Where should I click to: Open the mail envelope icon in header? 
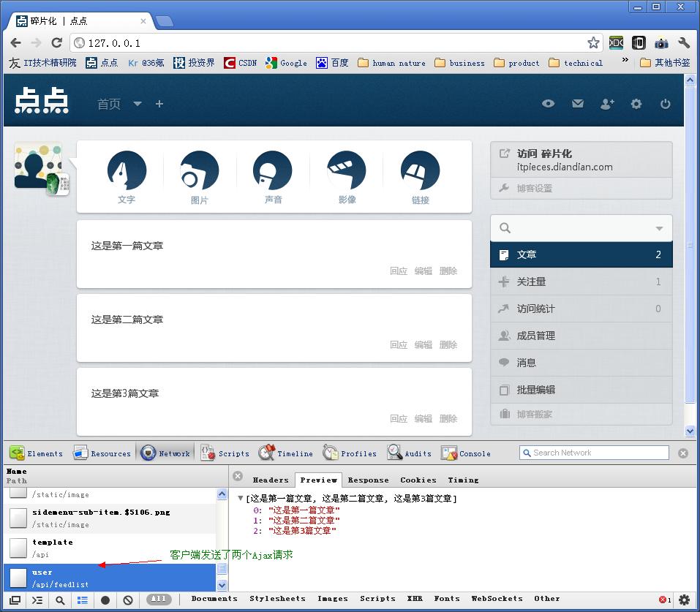pos(578,104)
